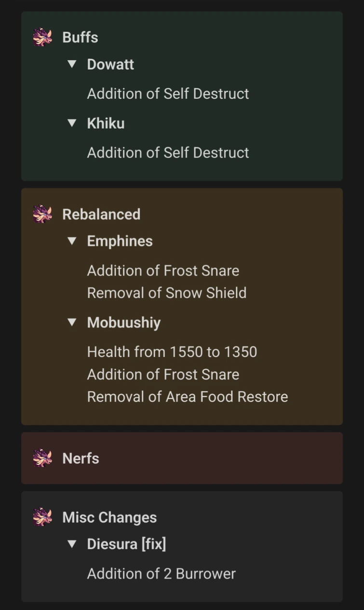364x610 pixels.
Task: Click the Dowatt heading text
Action: pos(110,64)
